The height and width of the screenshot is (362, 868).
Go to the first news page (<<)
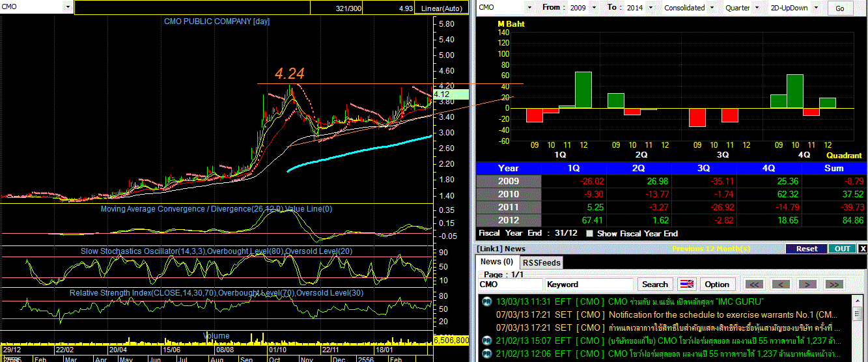click(754, 285)
